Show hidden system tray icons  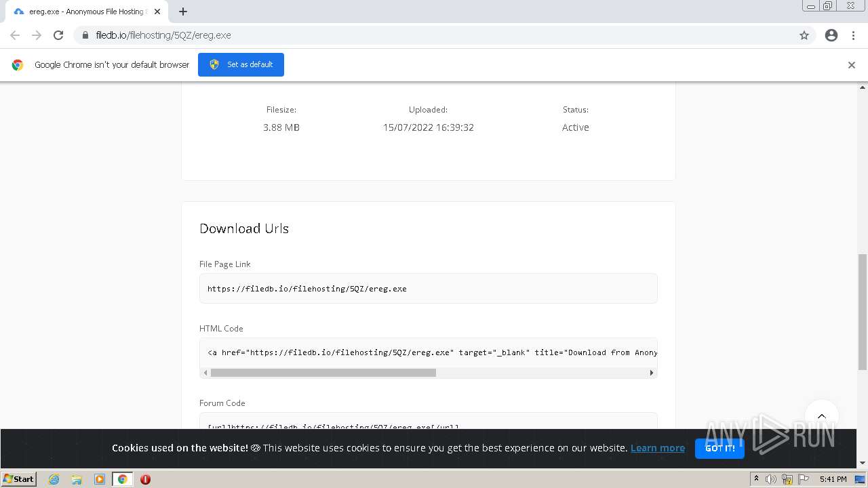pyautogui.click(x=756, y=479)
